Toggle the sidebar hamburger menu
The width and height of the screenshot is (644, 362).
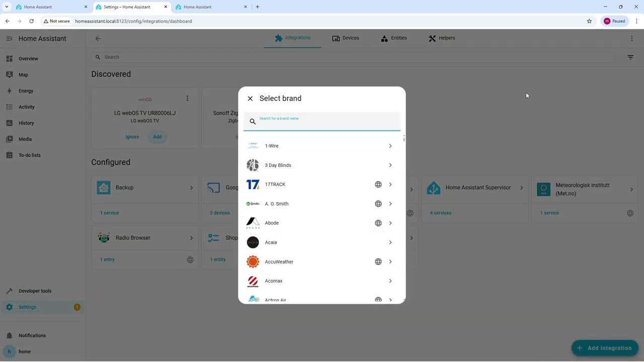coord(9,39)
